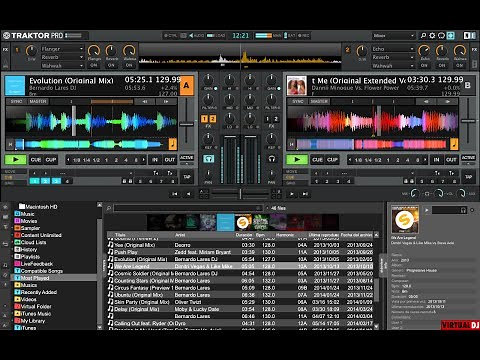This screenshot has width=480, height=360.
Task: Click the CUP button on deck A
Action: pyautogui.click(x=51, y=160)
